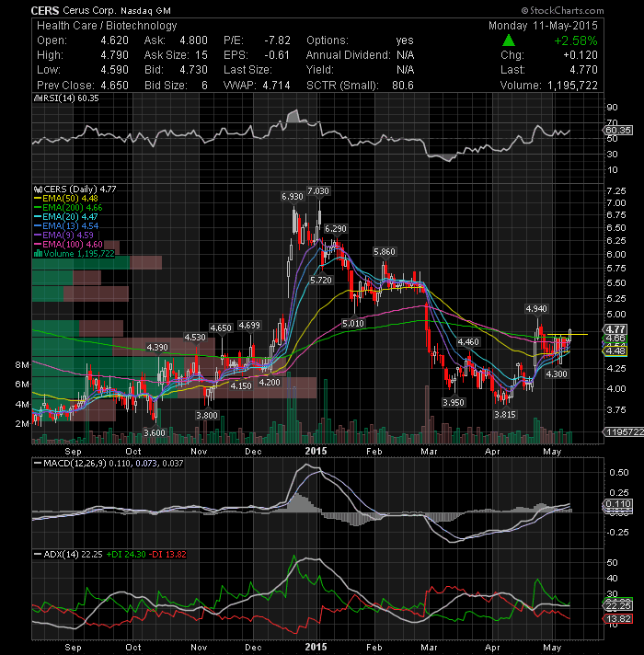The image size is (644, 655).
Task: Click the Low price 4.590
Action: click(x=114, y=69)
